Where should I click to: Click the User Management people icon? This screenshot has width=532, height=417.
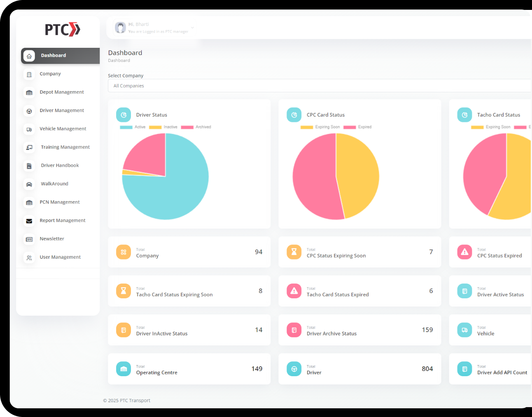[29, 258]
